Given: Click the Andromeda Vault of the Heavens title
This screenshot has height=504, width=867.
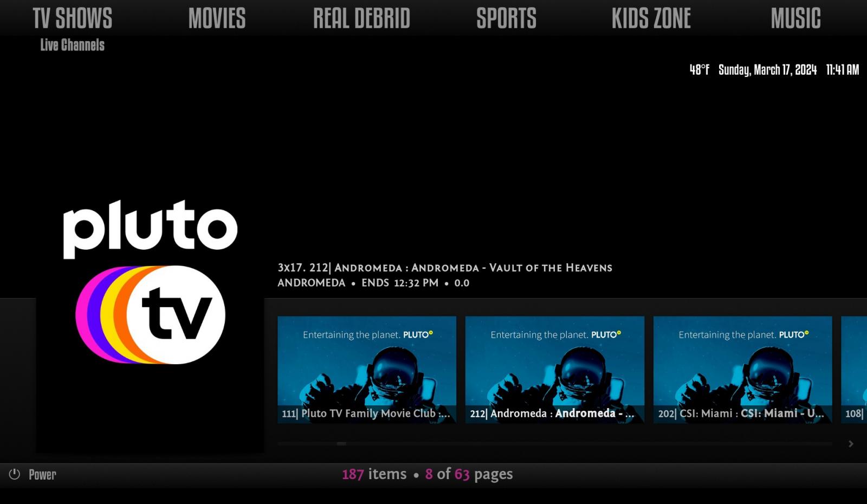Looking at the screenshot, I should tap(444, 268).
